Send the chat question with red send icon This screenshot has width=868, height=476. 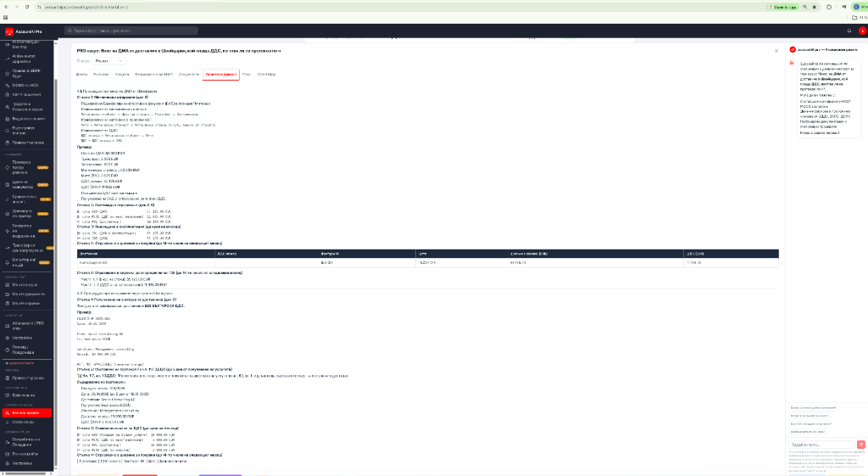coord(861,445)
